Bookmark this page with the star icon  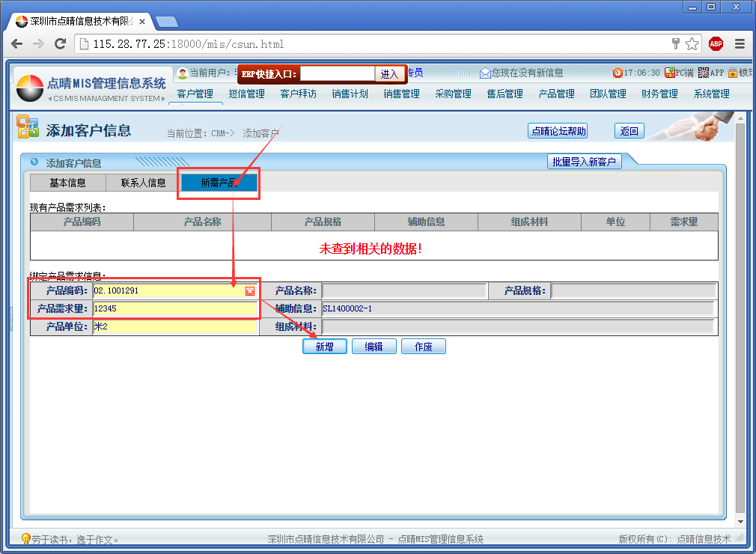tap(692, 44)
